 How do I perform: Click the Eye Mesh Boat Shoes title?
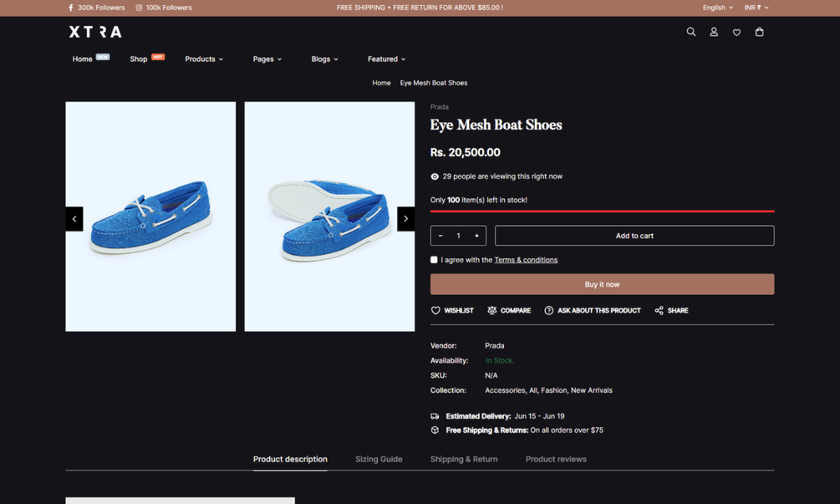[496, 125]
